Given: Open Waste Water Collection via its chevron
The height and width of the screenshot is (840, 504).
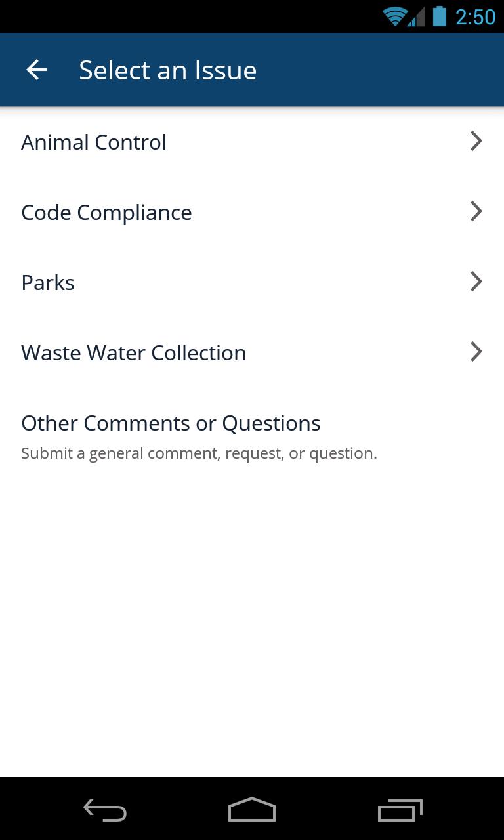Looking at the screenshot, I should (x=476, y=352).
